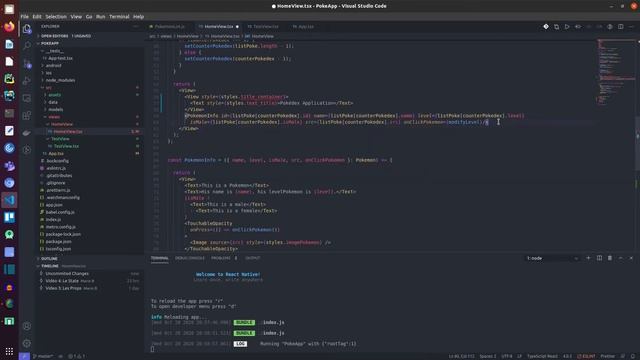Open editor More Actions ellipsis
The image size is (640, 360).
click(631, 27)
